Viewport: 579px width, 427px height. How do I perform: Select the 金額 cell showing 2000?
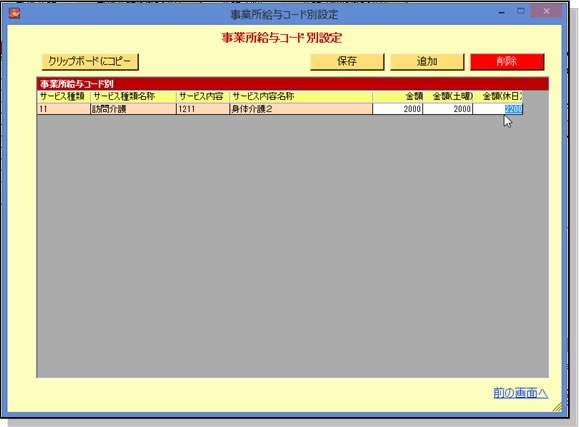point(397,109)
